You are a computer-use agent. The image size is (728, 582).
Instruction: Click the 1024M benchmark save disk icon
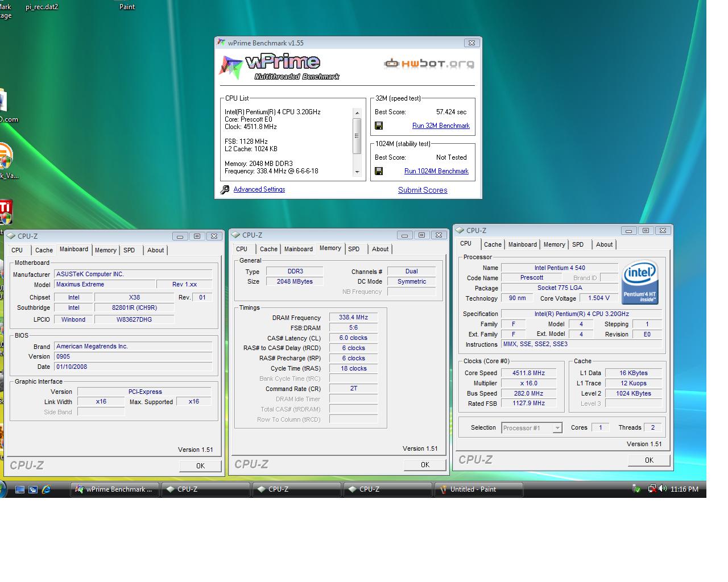tap(379, 171)
